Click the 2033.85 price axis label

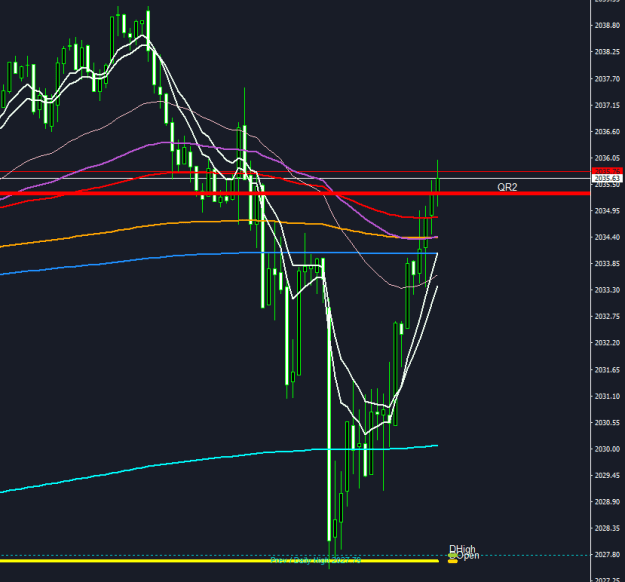[x=607, y=263]
